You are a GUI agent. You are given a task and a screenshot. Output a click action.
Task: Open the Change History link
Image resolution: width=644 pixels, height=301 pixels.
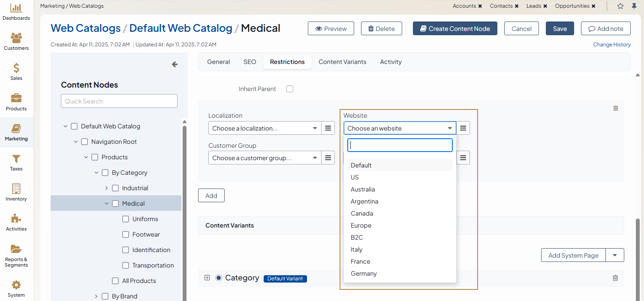click(611, 45)
